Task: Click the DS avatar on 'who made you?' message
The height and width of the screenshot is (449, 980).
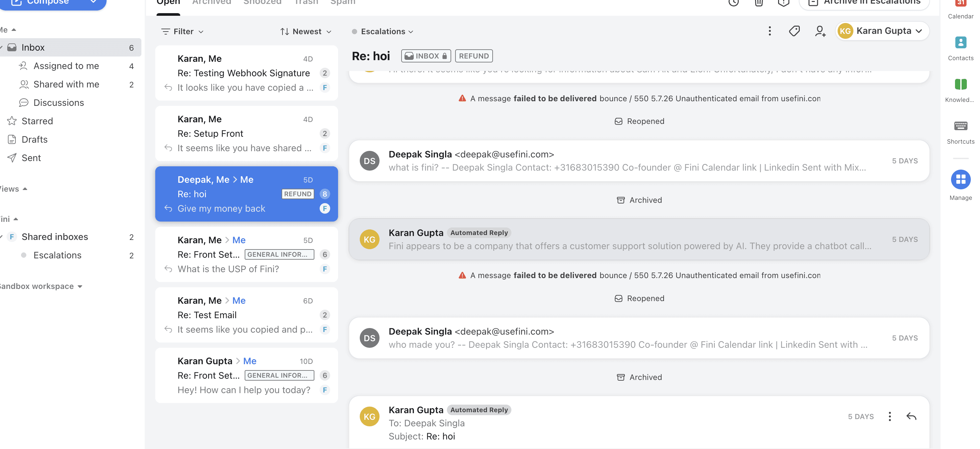Action: (x=369, y=338)
